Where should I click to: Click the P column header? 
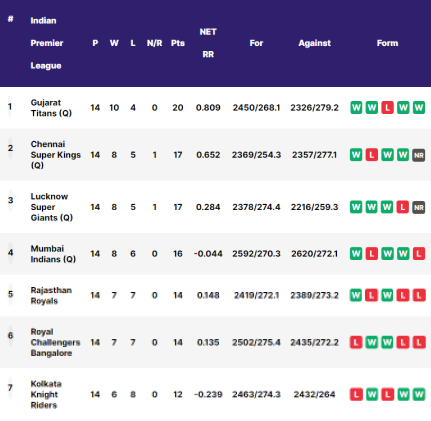click(95, 43)
